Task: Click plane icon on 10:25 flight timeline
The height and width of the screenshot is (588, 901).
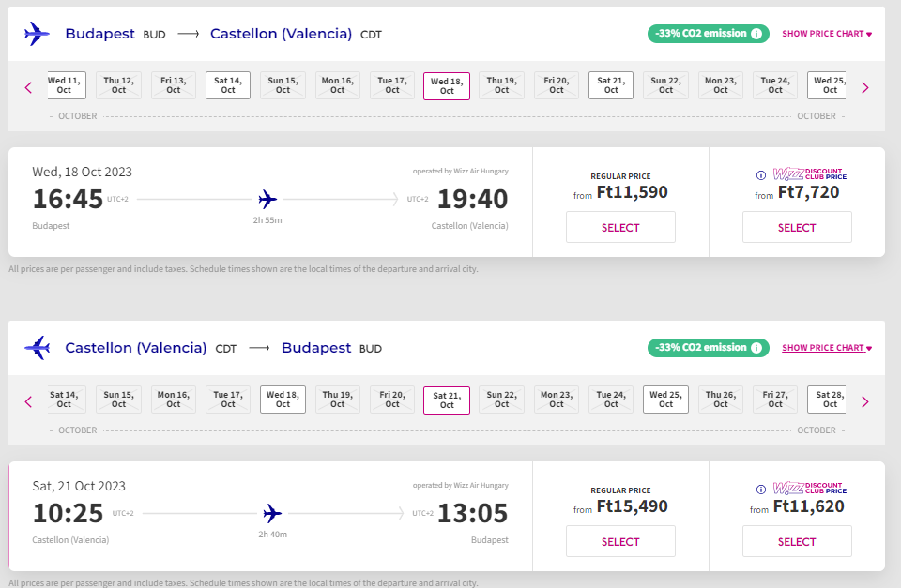Action: pos(272,513)
